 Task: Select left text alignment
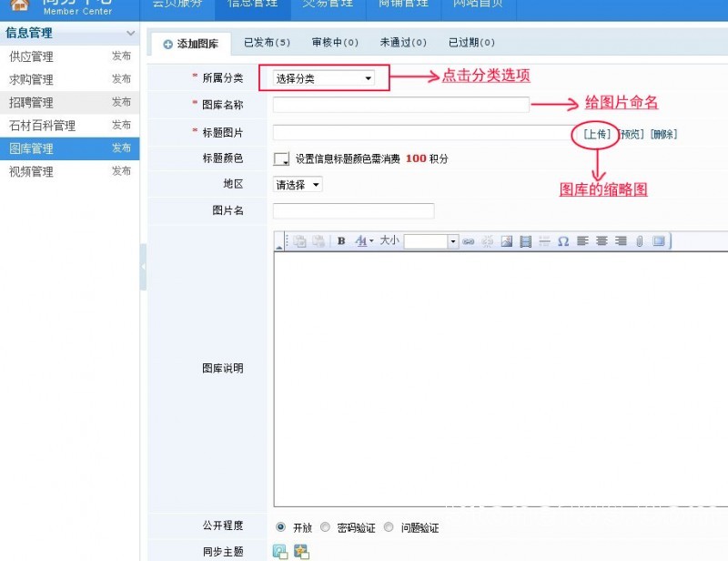coord(581,241)
